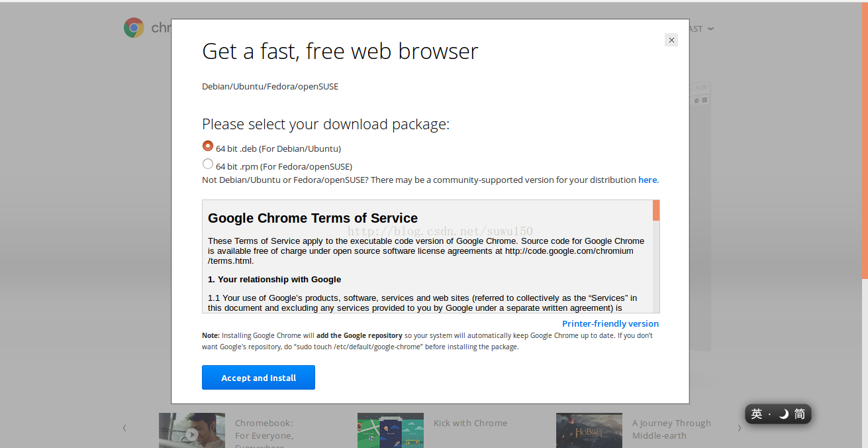Open the community-supported version 'here' link

648,180
